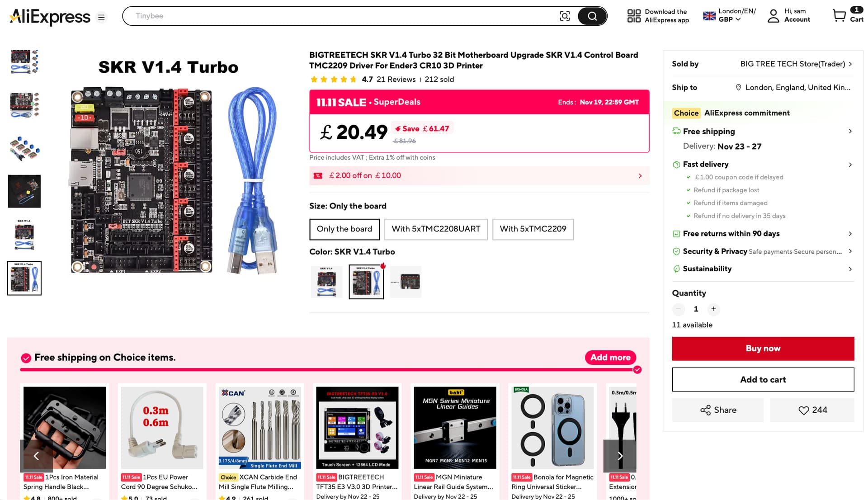Expand the Free shipping details
The width and height of the screenshot is (868, 500).
click(763, 132)
